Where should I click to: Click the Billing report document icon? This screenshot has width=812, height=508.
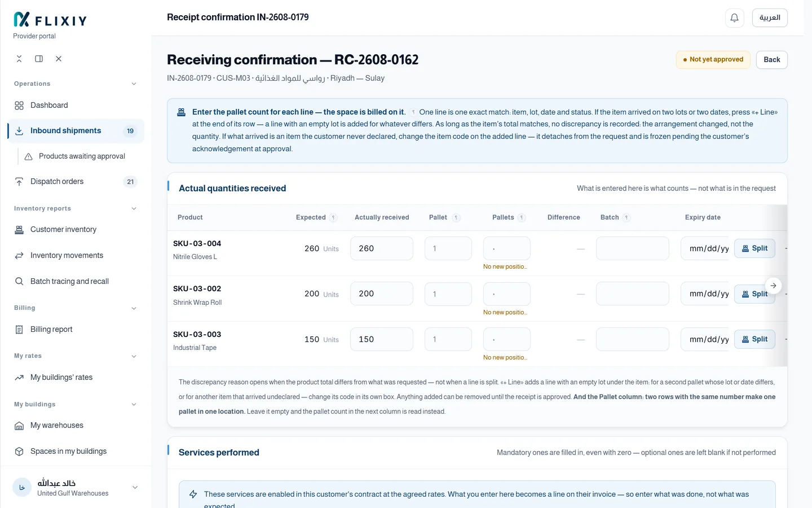pos(19,330)
